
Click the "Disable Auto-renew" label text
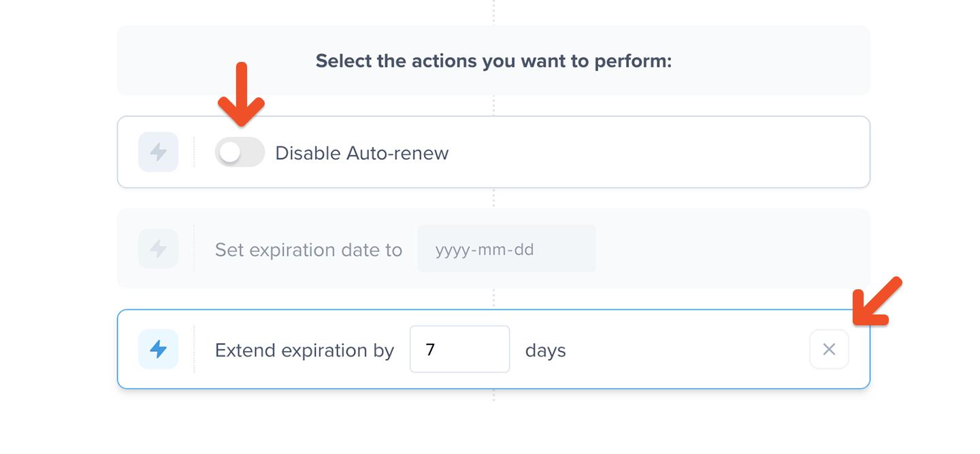[361, 153]
